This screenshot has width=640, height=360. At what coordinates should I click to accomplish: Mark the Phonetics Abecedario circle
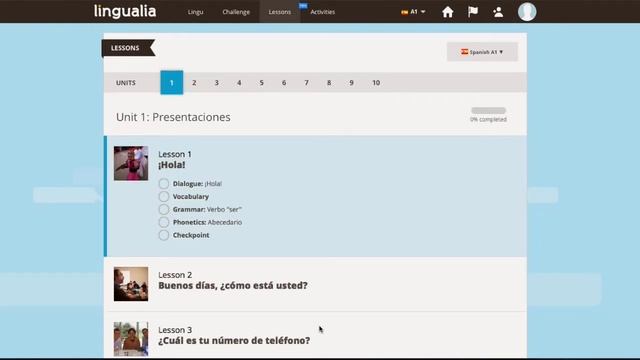coord(164,222)
